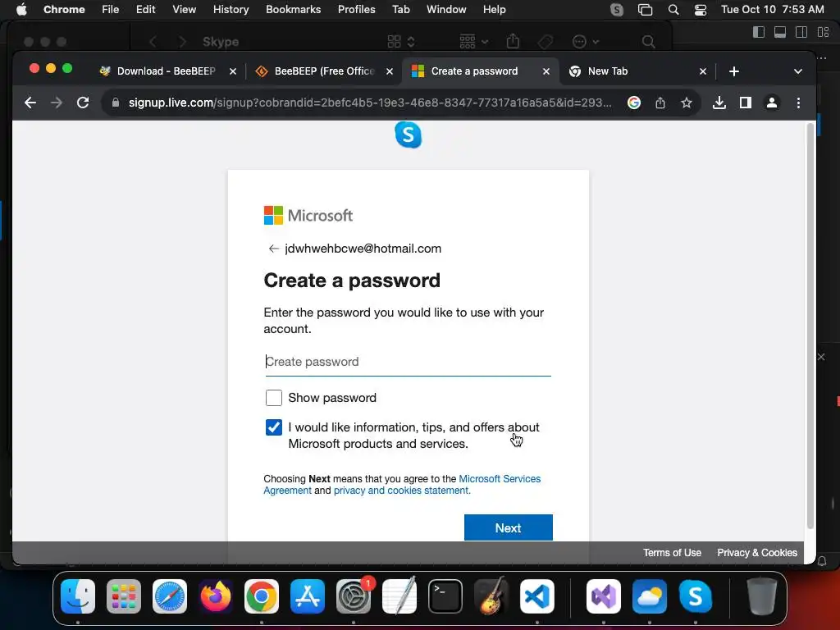
Task: Click the Skype logo above the form
Action: pyautogui.click(x=409, y=135)
